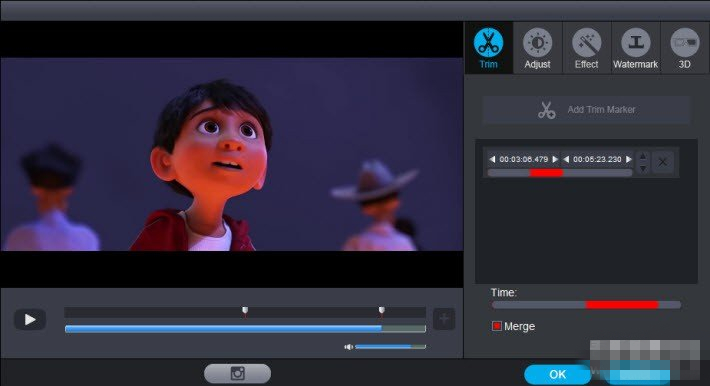Switch to the Trim tab

489,48
